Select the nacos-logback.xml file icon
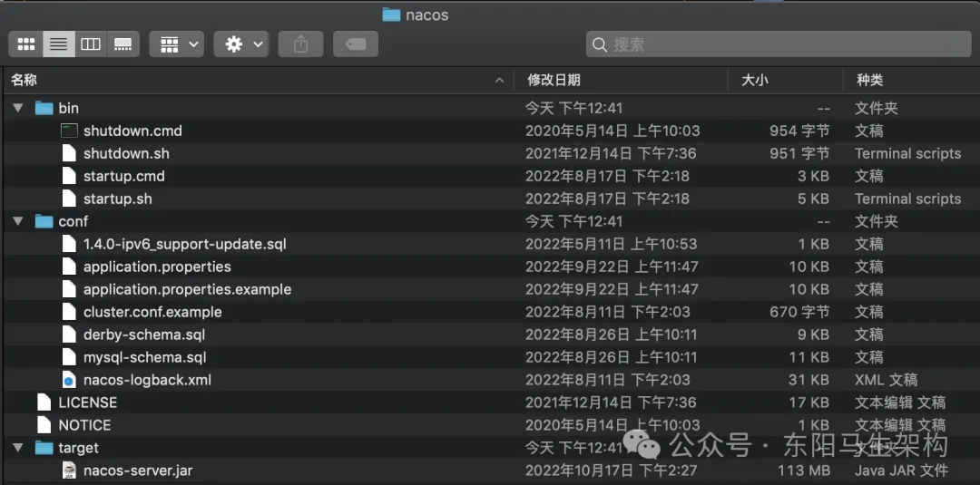This screenshot has width=980, height=485. tap(69, 380)
